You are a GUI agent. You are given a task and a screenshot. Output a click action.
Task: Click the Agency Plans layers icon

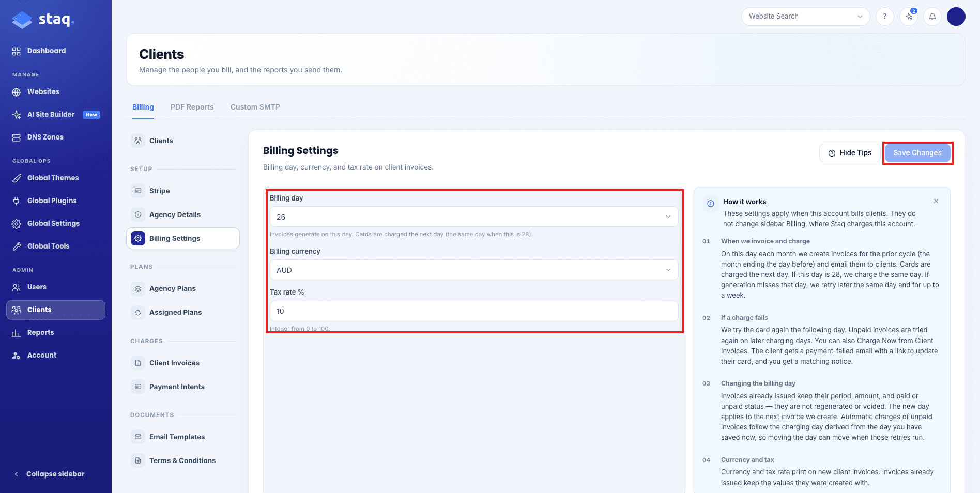coord(138,288)
